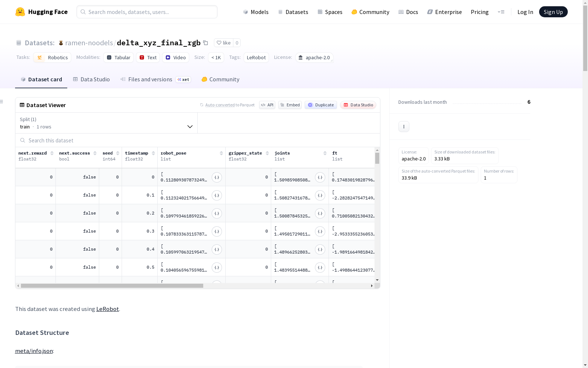Focus the Search this dataset field
The height and width of the screenshot is (368, 588).
coord(198,140)
